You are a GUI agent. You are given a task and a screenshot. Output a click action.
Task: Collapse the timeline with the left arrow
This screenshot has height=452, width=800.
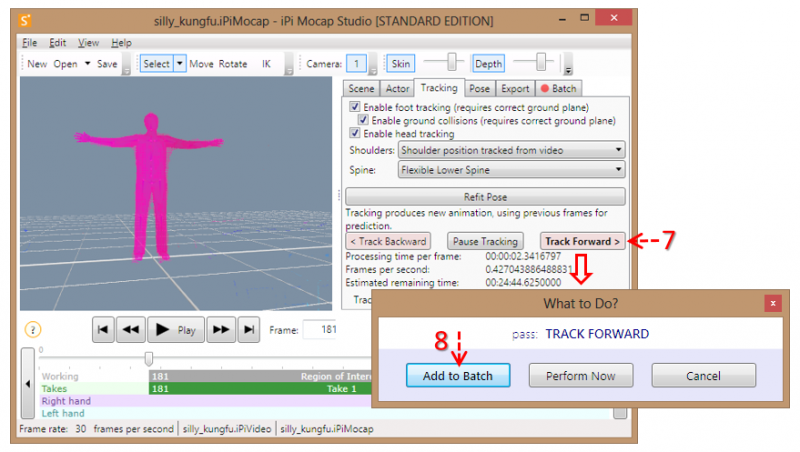coord(28,383)
